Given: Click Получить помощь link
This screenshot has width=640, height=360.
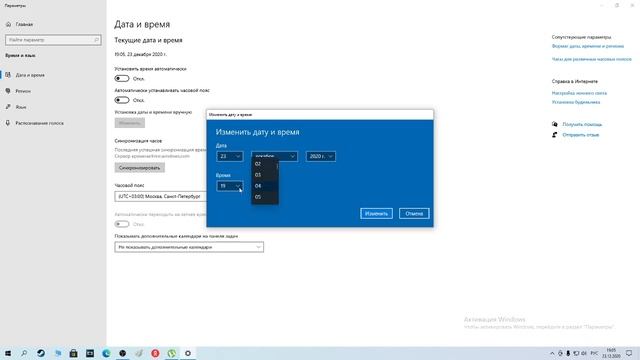Looking at the screenshot, I should coord(582,124).
